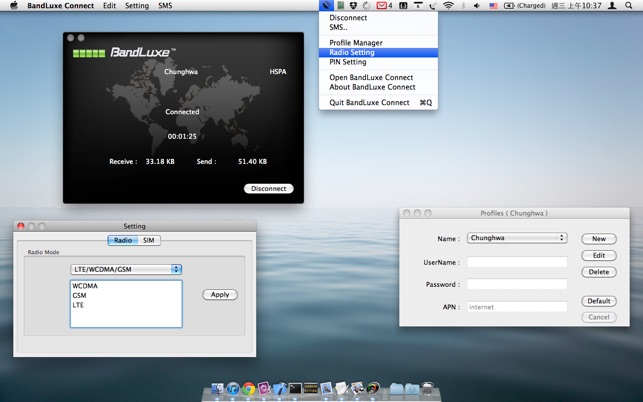
Task: Choose Quit BandLuxe Connect menu entry
Action: click(x=378, y=103)
